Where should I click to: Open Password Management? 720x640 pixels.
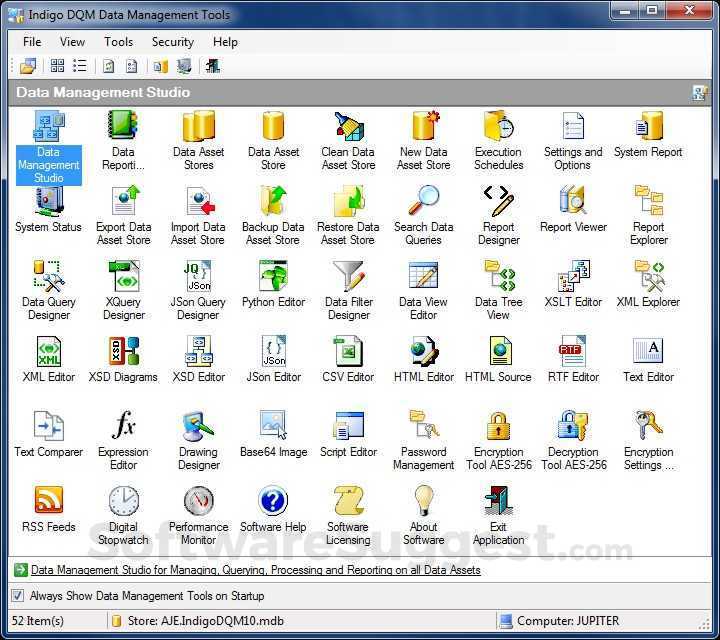423,440
